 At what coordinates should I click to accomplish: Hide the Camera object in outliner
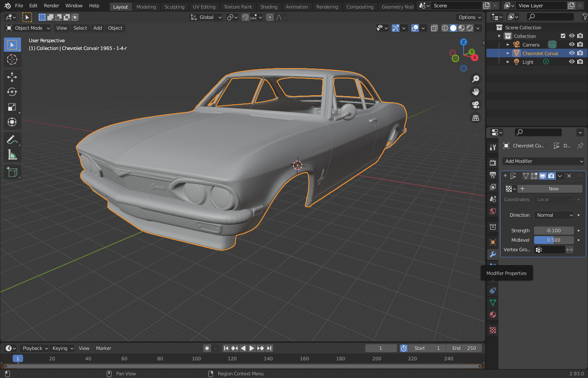point(572,45)
